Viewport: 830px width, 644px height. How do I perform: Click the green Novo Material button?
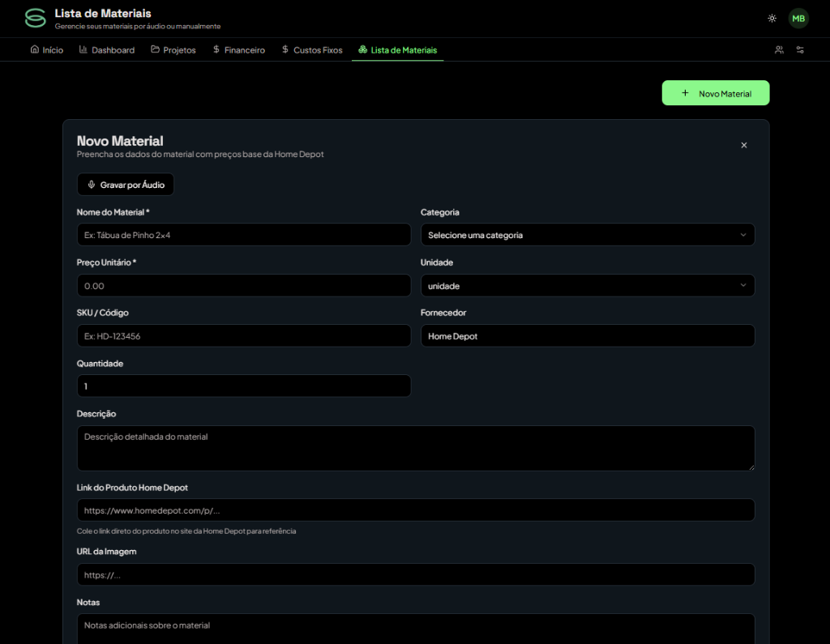(x=715, y=93)
